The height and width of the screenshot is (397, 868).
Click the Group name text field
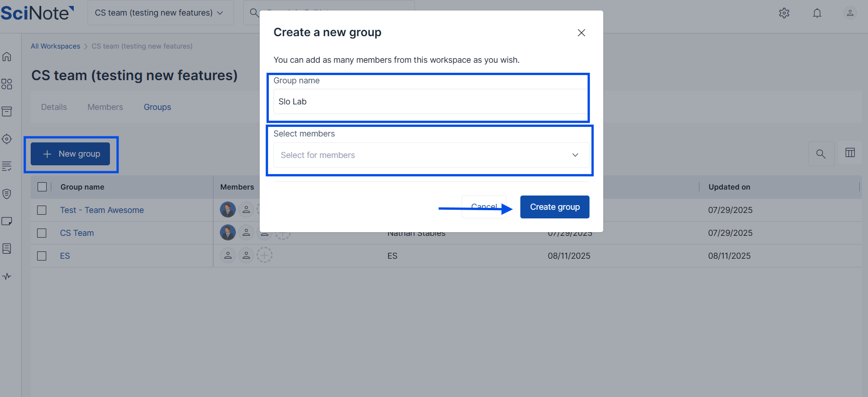[x=431, y=102]
